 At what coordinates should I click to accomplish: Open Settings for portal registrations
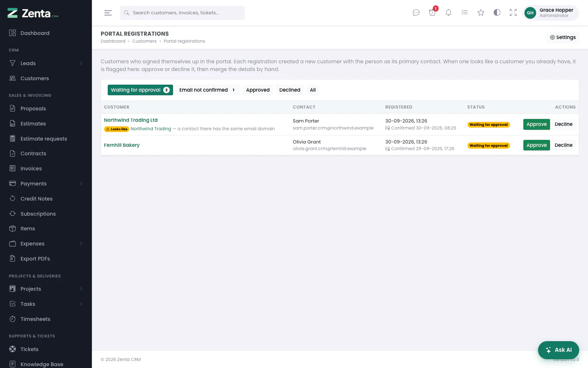point(563,37)
